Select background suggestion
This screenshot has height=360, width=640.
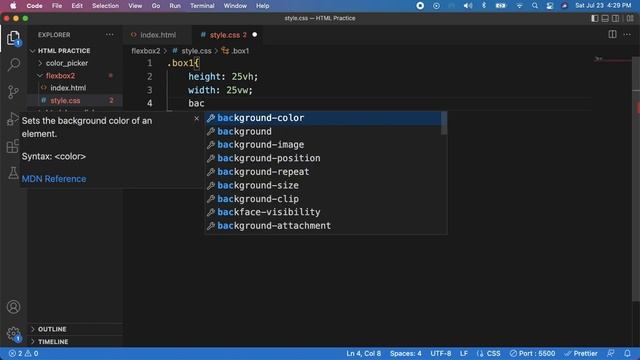322,131
